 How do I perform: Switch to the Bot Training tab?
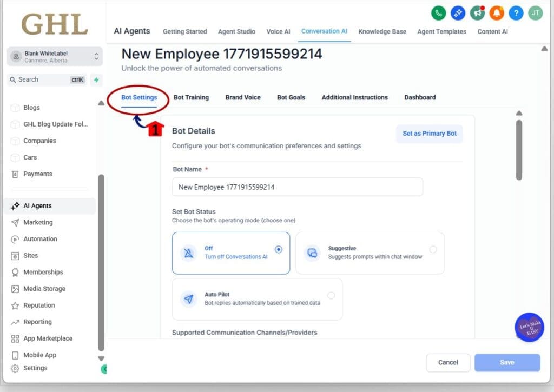[x=190, y=97]
